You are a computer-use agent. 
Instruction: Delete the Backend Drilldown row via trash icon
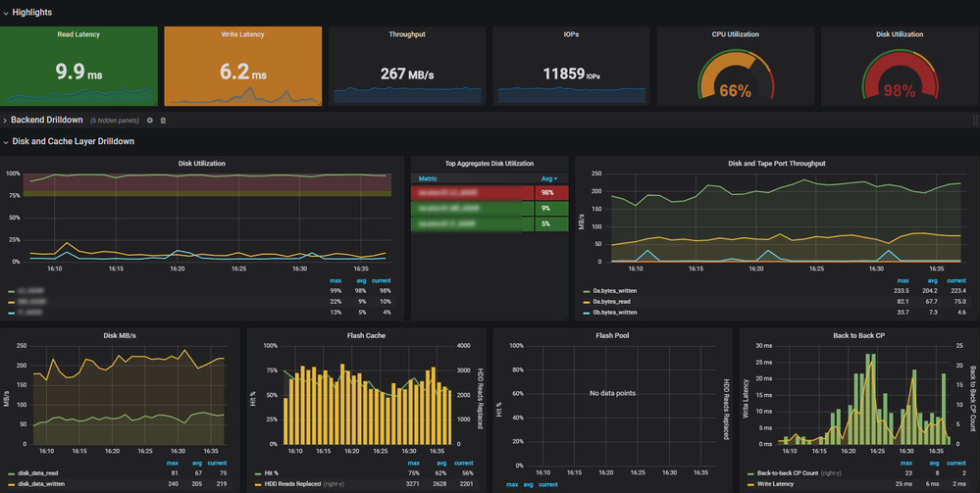click(x=163, y=121)
